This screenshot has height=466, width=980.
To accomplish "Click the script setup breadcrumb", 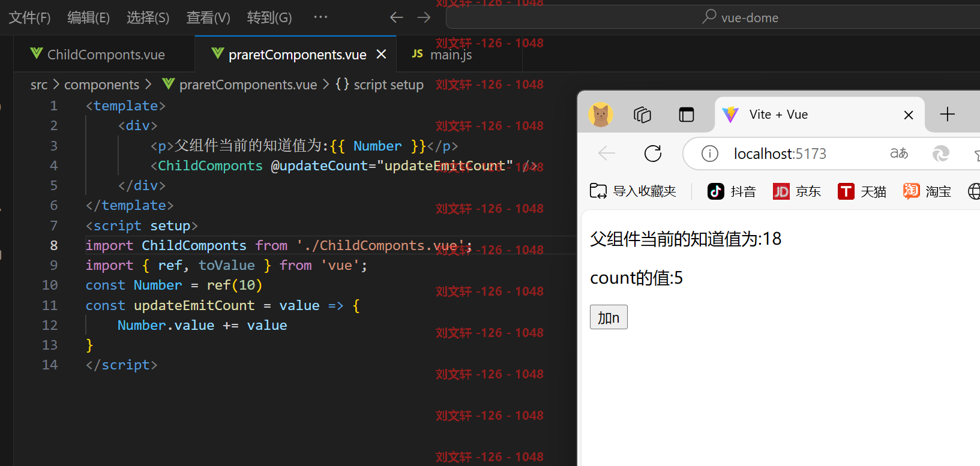I will pyautogui.click(x=388, y=85).
